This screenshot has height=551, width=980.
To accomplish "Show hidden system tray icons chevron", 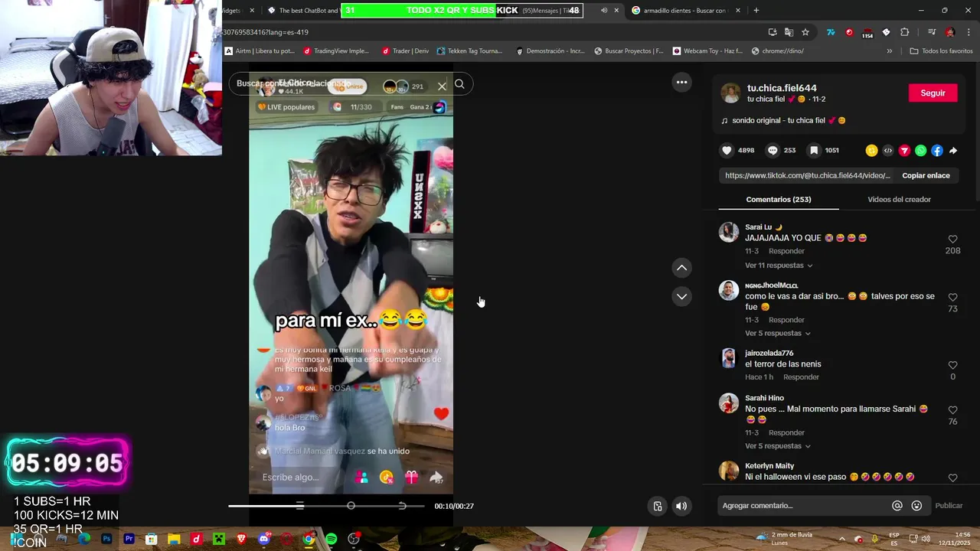I will [x=841, y=539].
